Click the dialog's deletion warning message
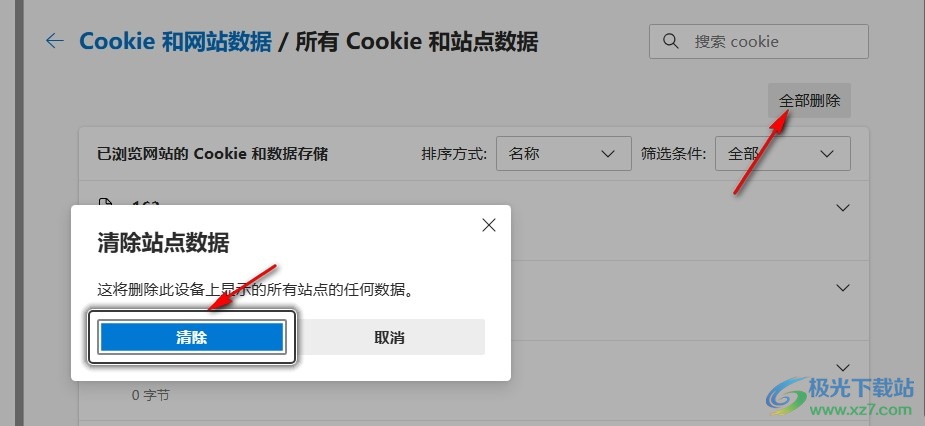Image resolution: width=925 pixels, height=426 pixels. 255,290
